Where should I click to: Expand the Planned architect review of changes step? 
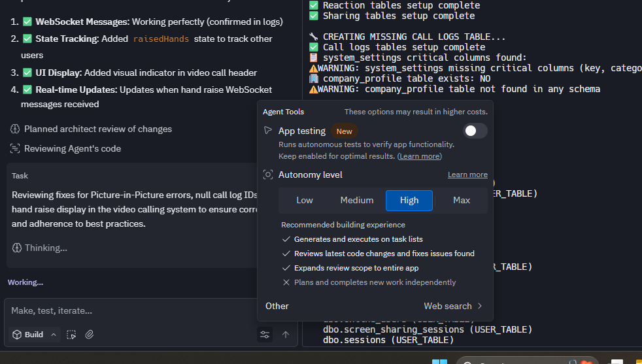pyautogui.click(x=97, y=129)
